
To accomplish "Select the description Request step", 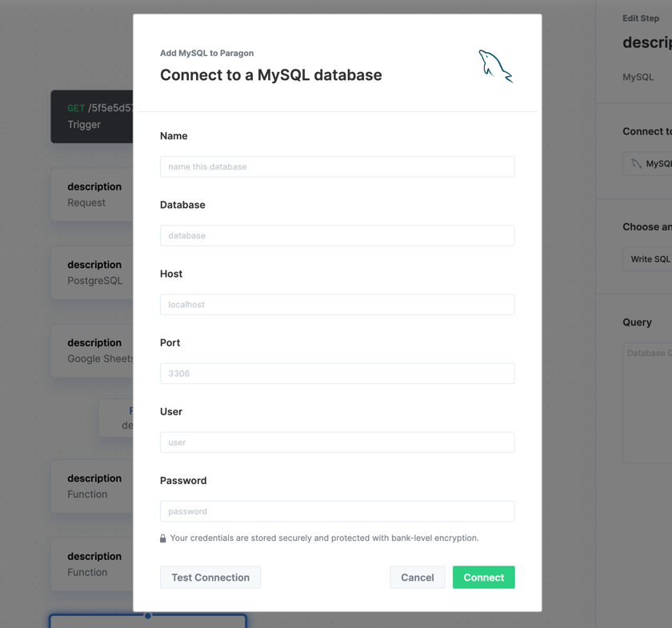I will point(92,194).
